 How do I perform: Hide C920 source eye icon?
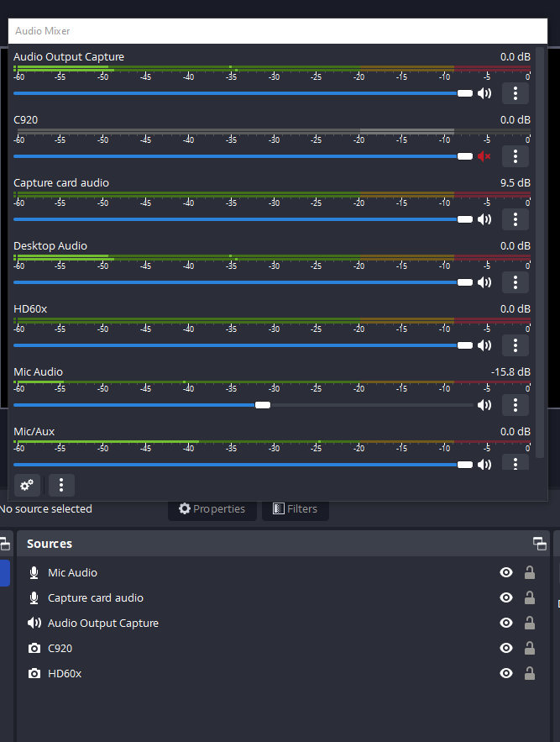pos(506,648)
